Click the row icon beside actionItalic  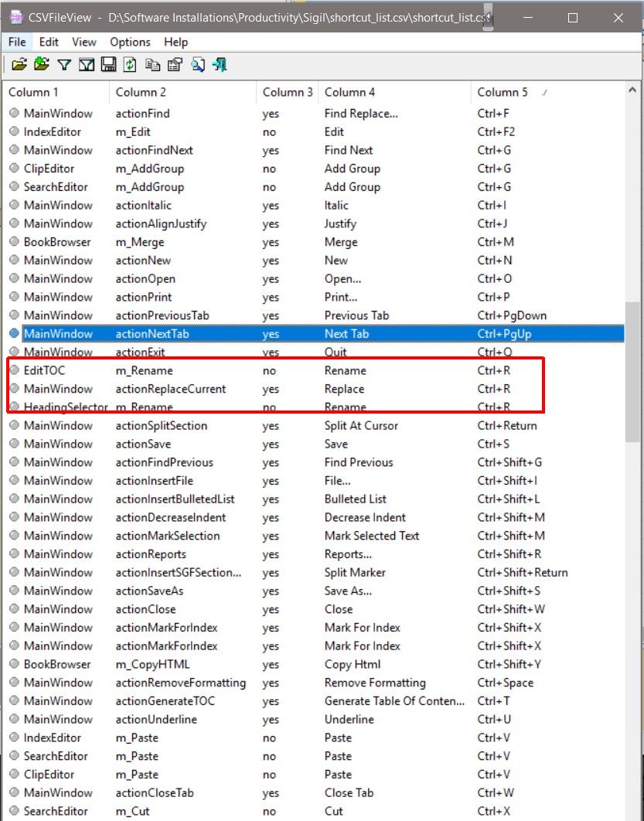coord(14,204)
